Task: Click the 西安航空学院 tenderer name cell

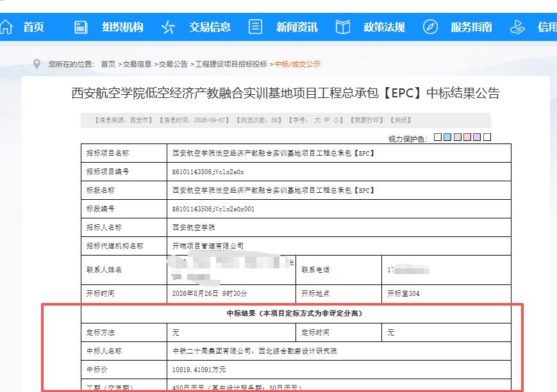Action: coord(339,227)
